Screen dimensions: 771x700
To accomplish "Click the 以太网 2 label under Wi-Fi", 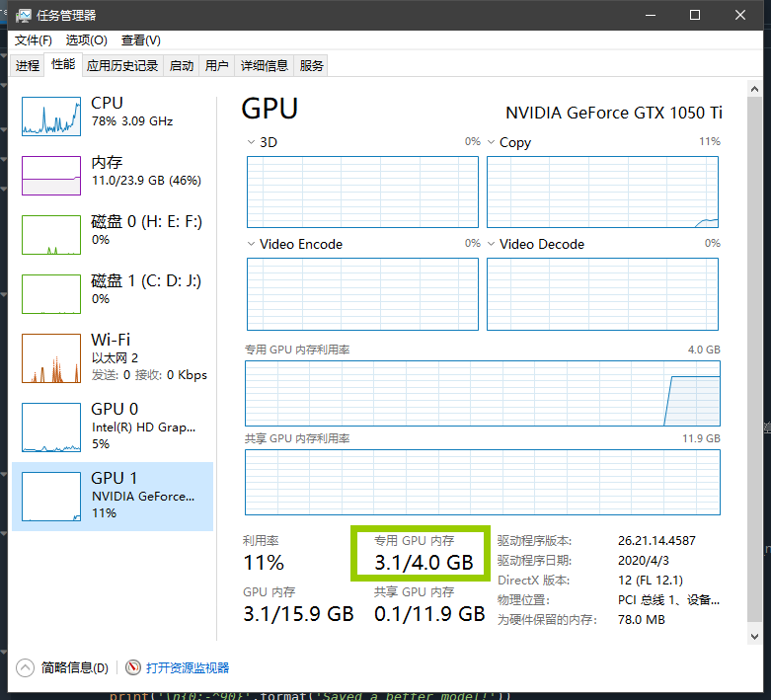I will 115,357.
